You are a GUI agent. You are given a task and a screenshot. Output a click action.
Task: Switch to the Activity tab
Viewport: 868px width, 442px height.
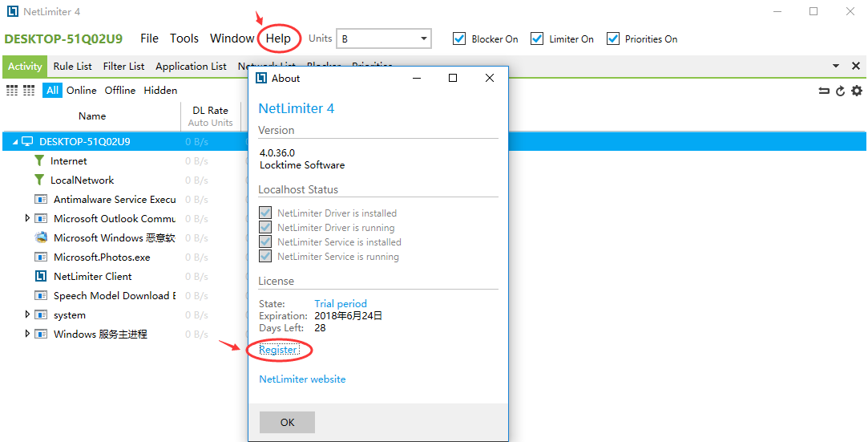click(x=25, y=67)
